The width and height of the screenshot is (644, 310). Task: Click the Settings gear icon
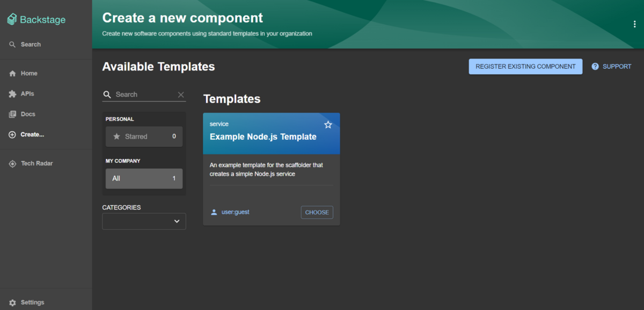pyautogui.click(x=12, y=302)
